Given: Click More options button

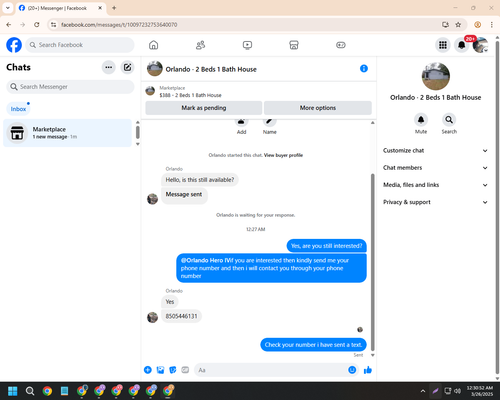Looking at the screenshot, I should (318, 108).
